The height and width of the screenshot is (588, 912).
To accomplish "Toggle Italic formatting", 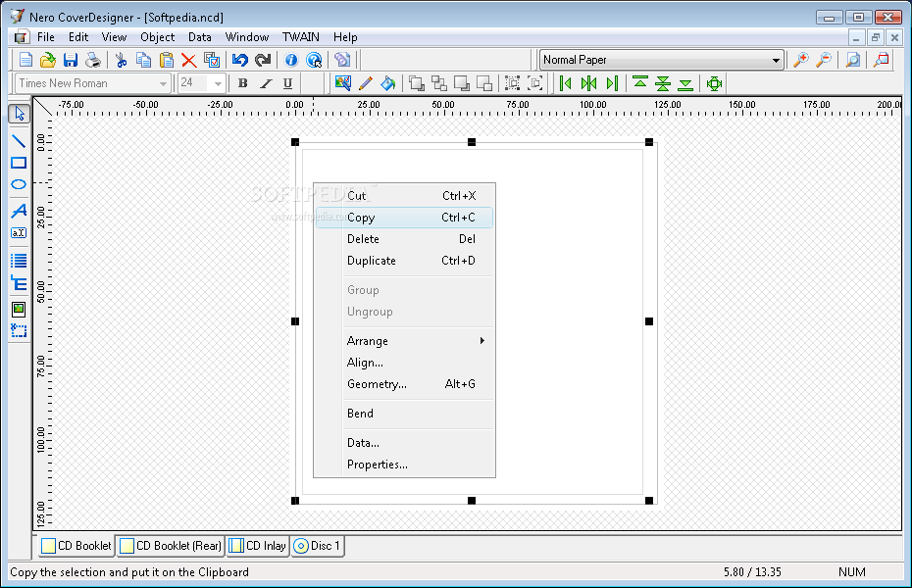I will click(266, 83).
